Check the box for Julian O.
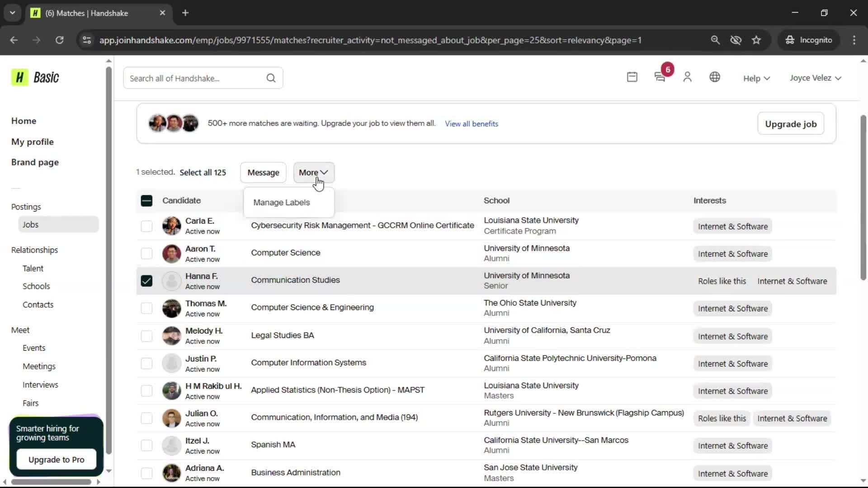 tap(146, 418)
